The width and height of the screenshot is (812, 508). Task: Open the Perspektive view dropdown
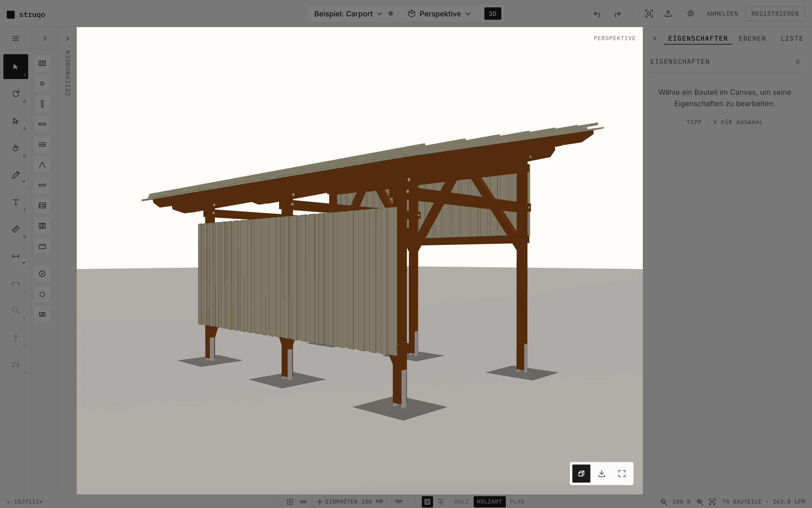click(x=440, y=14)
